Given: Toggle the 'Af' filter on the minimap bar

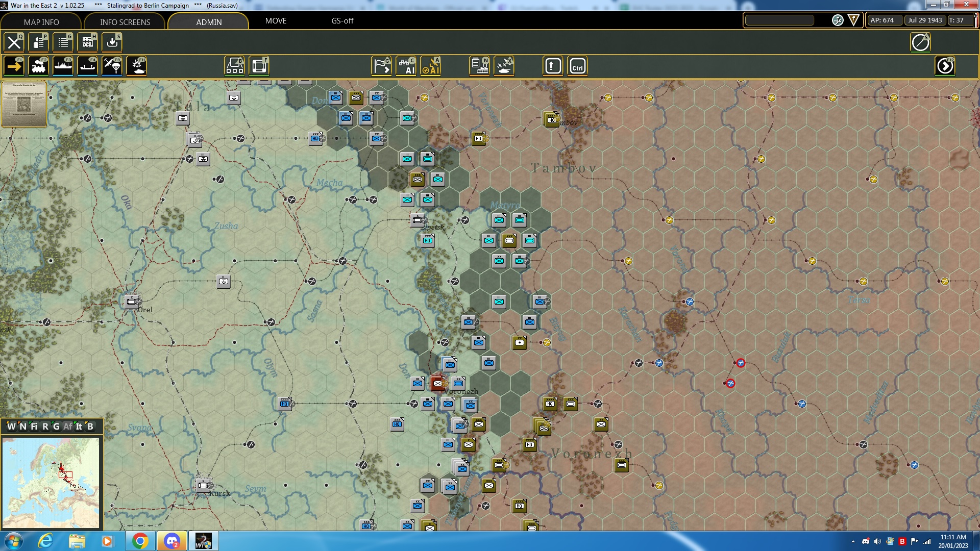Looking at the screenshot, I should click(67, 427).
